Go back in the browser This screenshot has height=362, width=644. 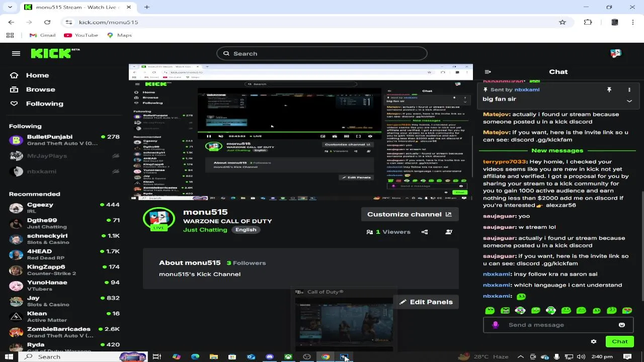(11, 22)
